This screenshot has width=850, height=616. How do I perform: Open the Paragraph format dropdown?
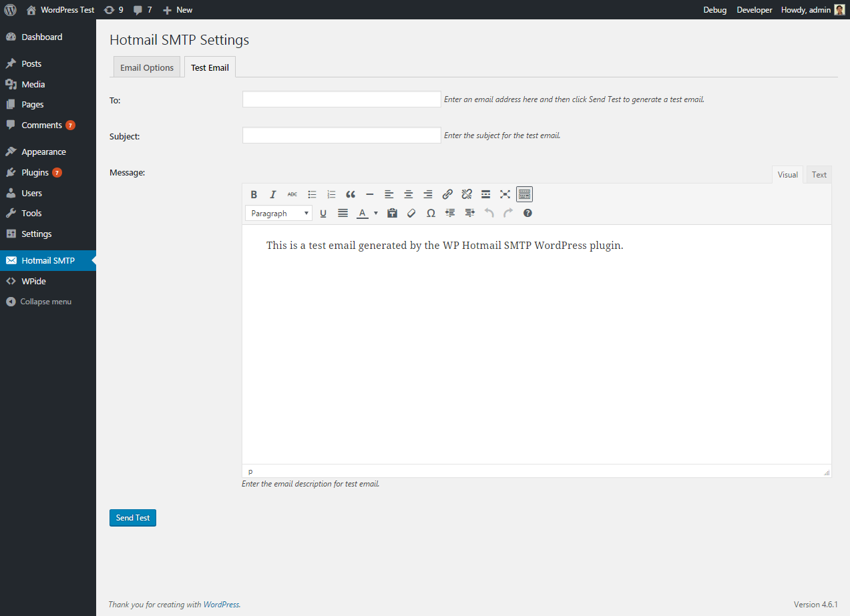pyautogui.click(x=278, y=213)
